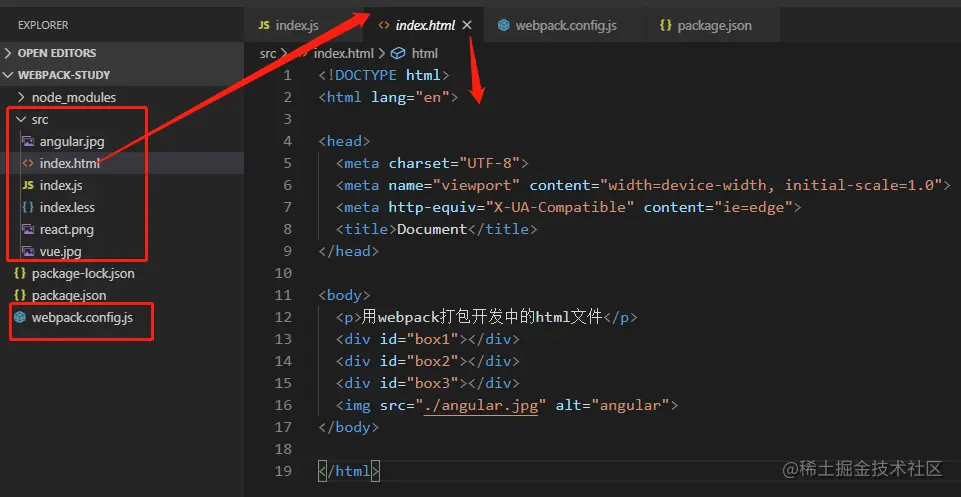961x497 pixels.
Task: Click line number 12 in the gutter
Action: pos(283,317)
